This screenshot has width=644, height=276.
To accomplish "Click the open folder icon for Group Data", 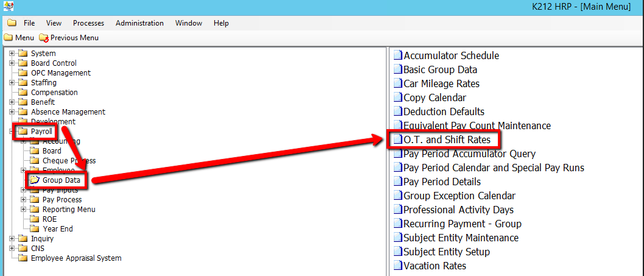I will (35, 180).
